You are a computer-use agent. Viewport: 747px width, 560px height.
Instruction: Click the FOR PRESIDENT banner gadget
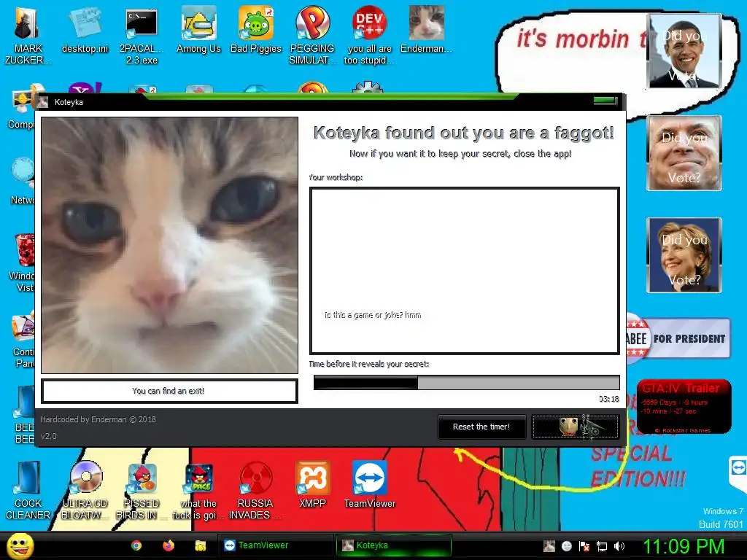pyautogui.click(x=678, y=338)
